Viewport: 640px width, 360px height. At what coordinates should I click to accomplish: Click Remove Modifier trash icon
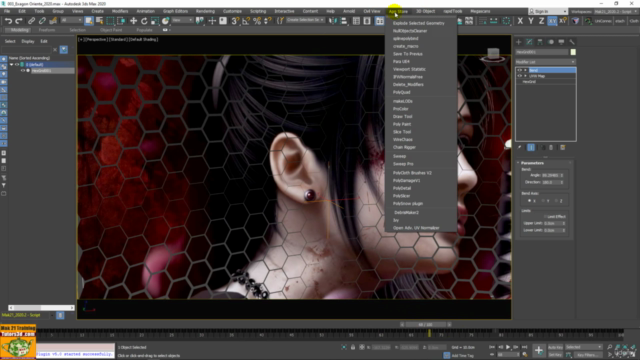pos(551,147)
